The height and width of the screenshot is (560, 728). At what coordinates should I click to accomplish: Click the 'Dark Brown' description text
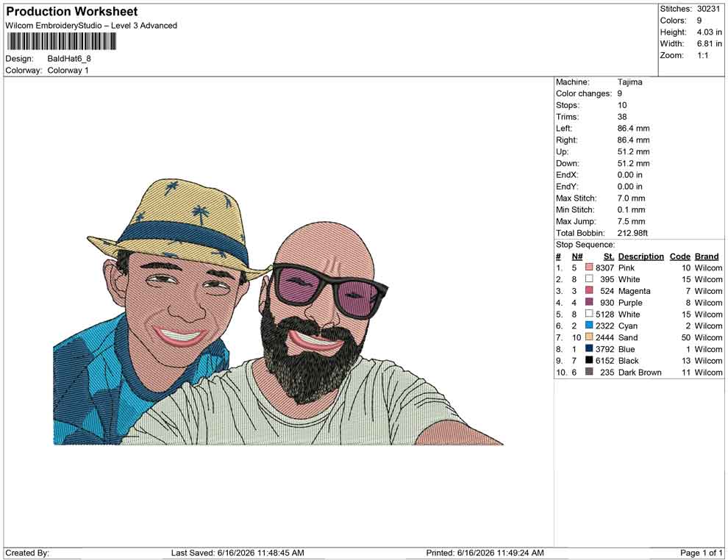coord(640,372)
